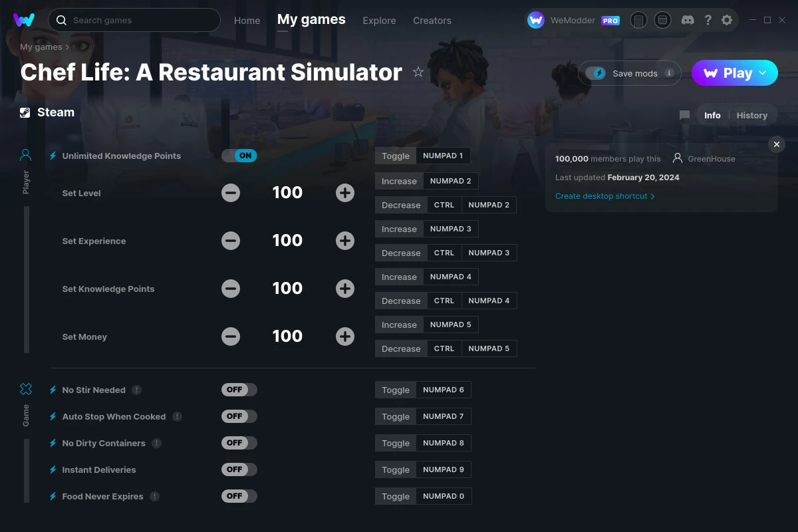This screenshot has height=532, width=798.
Task: Decrease Set Level using the minus stepper
Action: pyautogui.click(x=231, y=193)
